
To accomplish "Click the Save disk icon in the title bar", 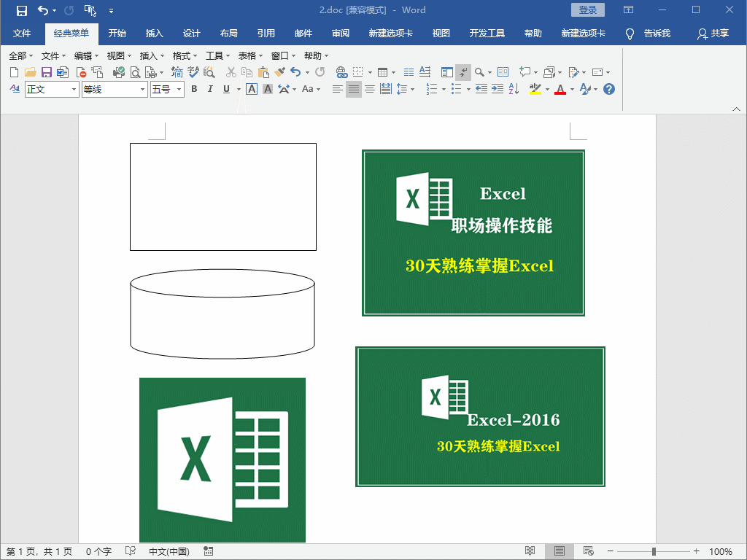I will coord(22,10).
